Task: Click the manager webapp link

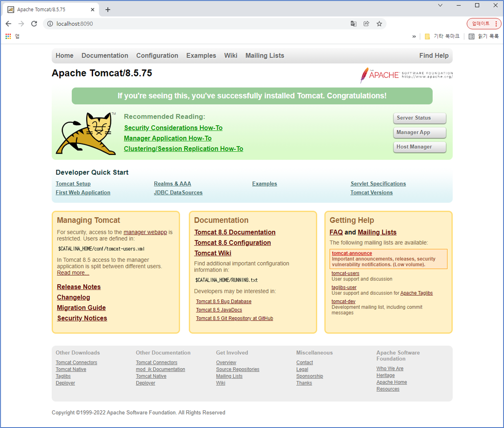Action: point(145,232)
